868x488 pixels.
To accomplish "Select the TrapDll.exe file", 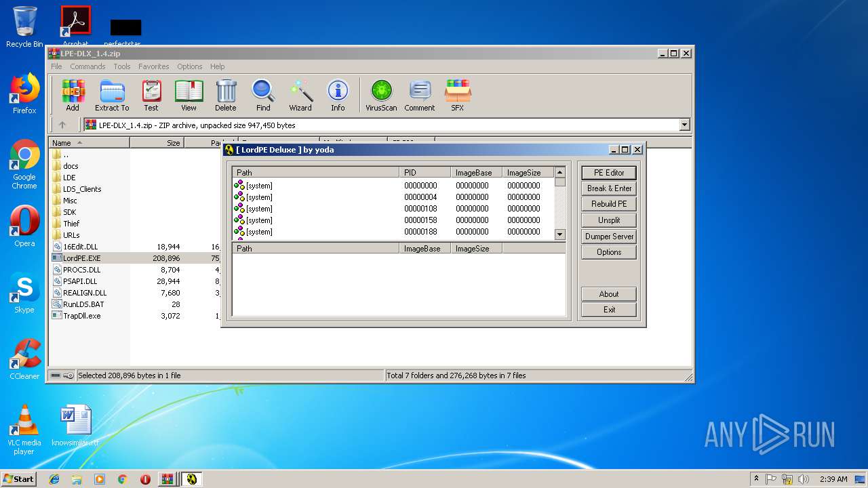I will [x=81, y=316].
